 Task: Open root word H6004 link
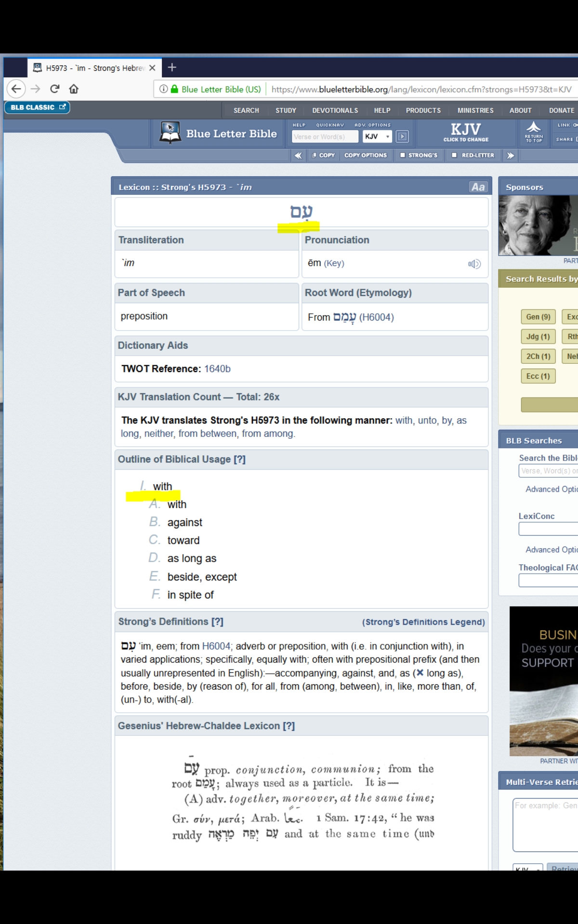coord(376,317)
